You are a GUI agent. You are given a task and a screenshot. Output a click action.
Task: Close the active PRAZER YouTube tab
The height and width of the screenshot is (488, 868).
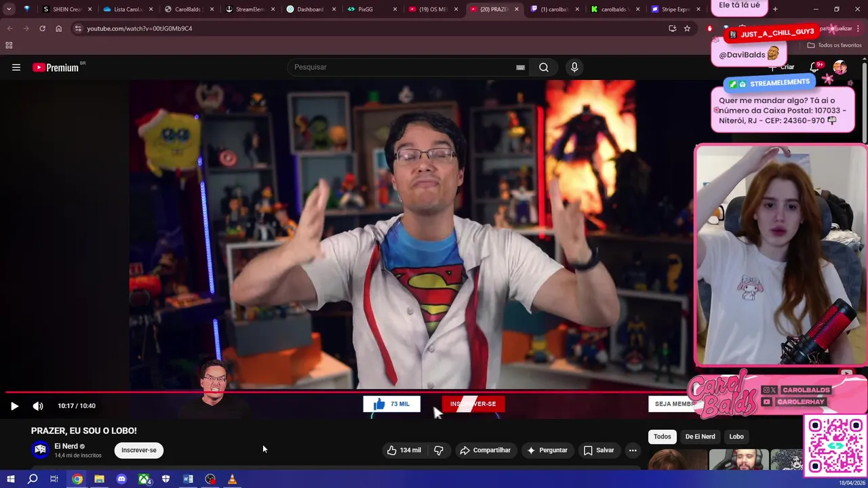(517, 9)
